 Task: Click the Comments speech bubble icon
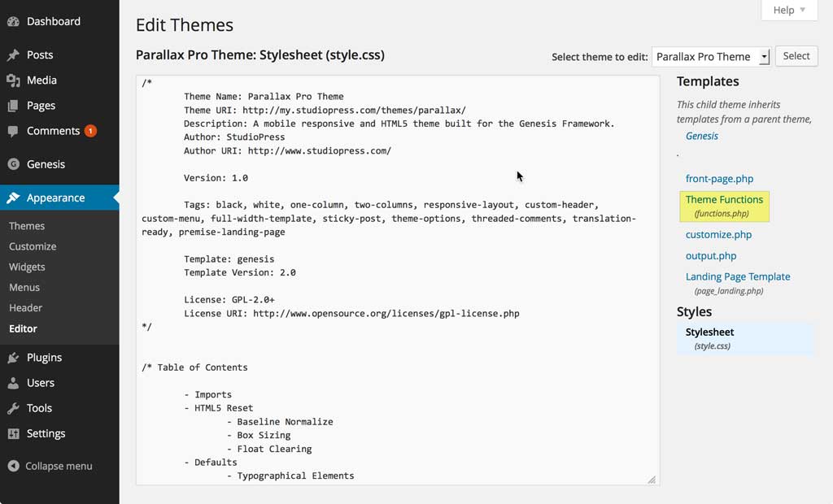13,131
